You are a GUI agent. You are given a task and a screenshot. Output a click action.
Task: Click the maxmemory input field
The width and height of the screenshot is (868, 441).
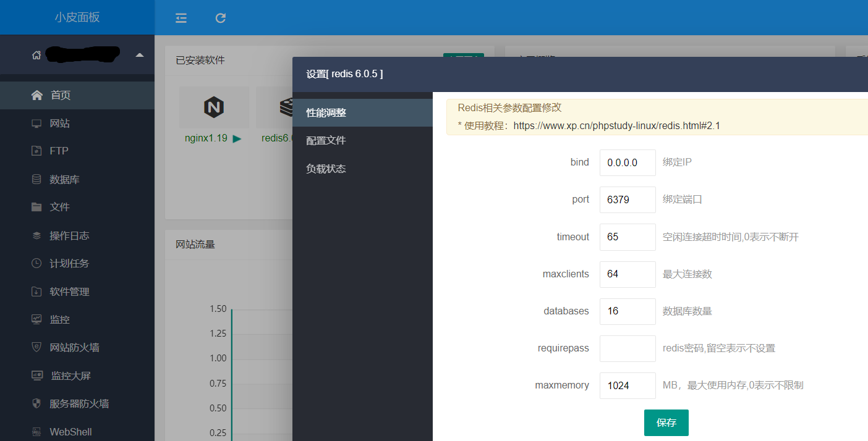tap(628, 385)
